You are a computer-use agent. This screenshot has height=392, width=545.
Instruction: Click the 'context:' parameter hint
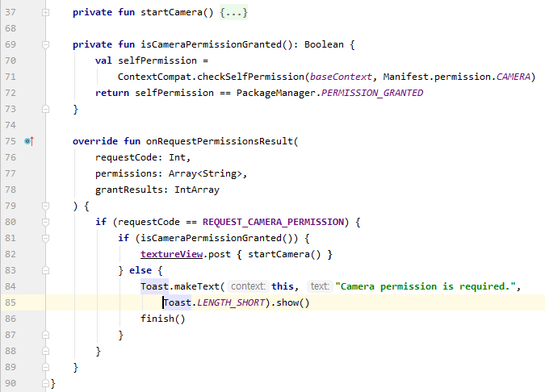tap(248, 286)
